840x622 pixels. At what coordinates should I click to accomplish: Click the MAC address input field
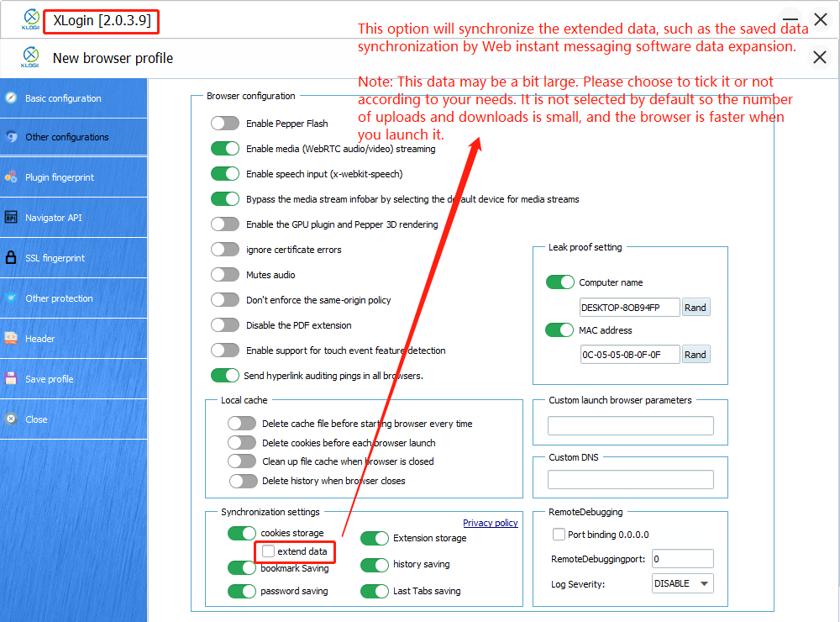630,355
